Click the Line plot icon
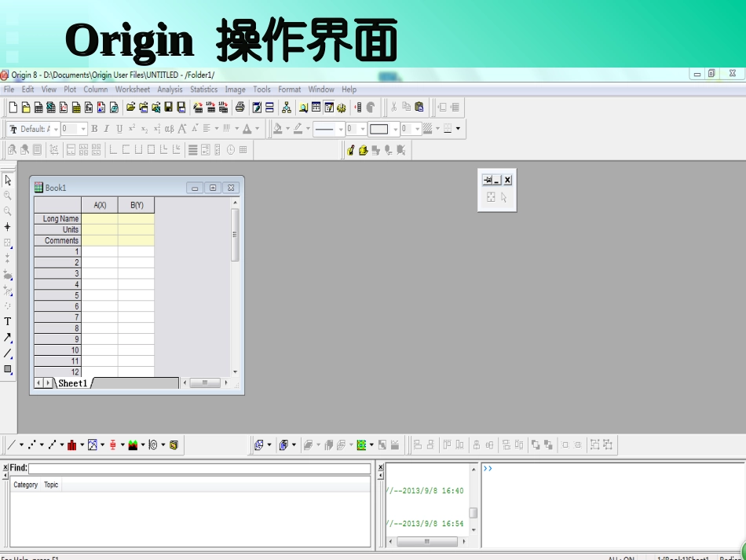Image resolution: width=746 pixels, height=560 pixels. [x=12, y=445]
